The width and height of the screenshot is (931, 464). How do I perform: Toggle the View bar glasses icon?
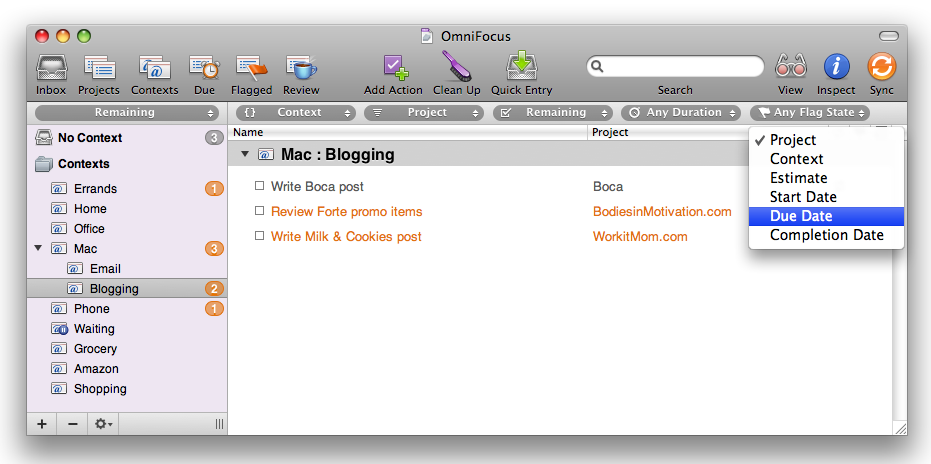point(790,67)
